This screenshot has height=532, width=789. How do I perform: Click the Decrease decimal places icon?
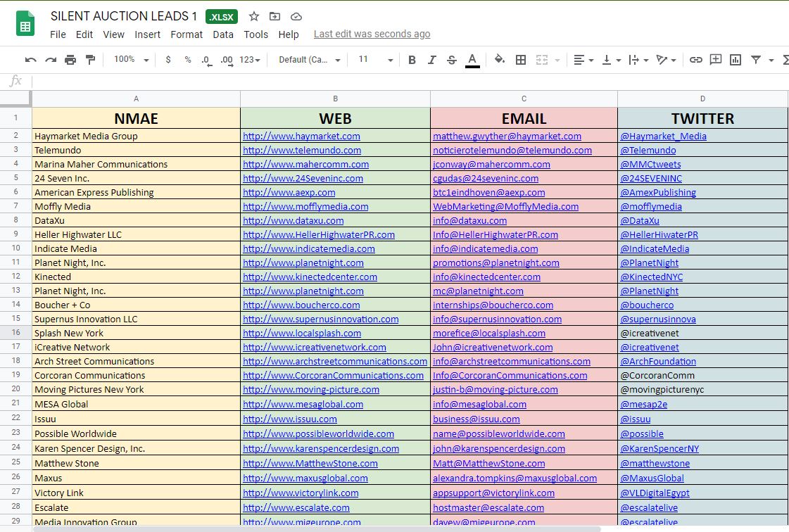tap(205, 60)
